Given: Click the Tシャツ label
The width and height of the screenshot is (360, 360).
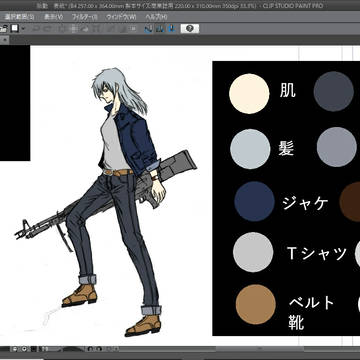Looking at the screenshot, I should [x=316, y=254].
